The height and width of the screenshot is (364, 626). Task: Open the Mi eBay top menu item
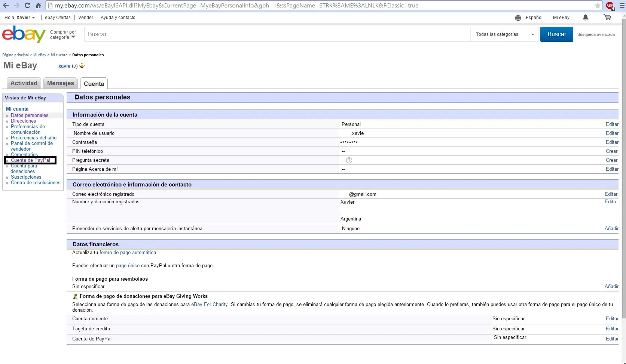pyautogui.click(x=561, y=18)
